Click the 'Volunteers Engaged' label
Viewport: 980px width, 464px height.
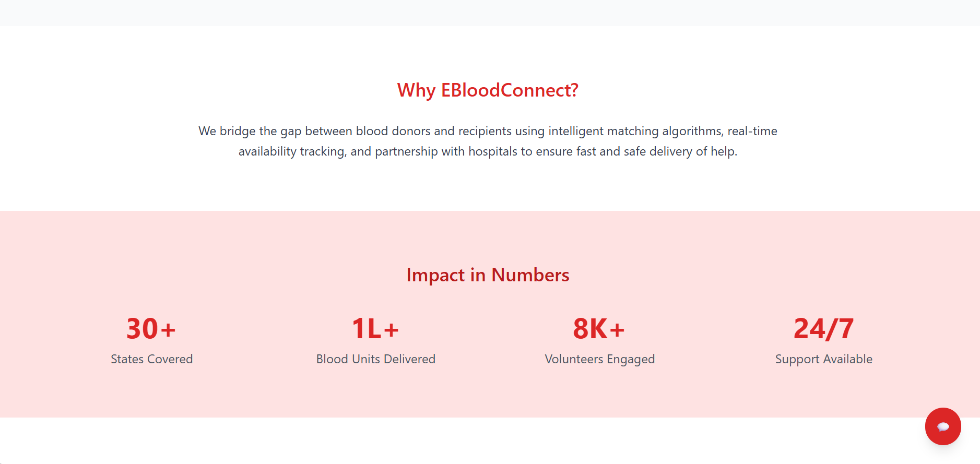(x=600, y=360)
